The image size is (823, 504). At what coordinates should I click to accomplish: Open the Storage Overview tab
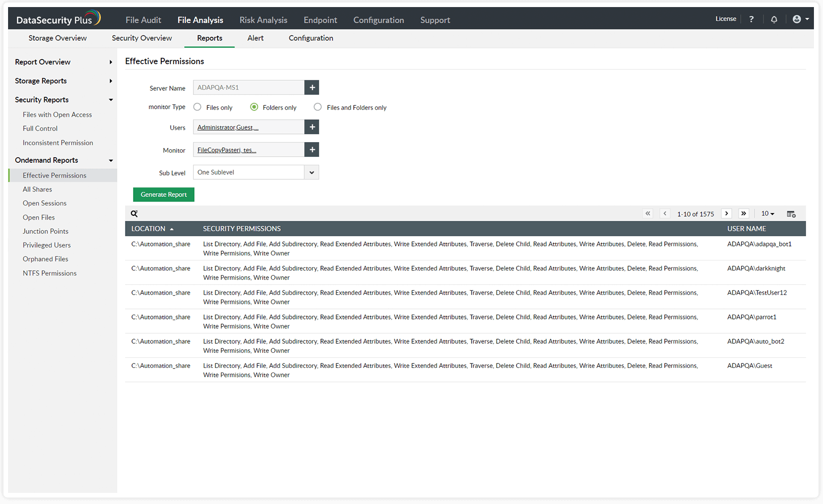tap(57, 38)
